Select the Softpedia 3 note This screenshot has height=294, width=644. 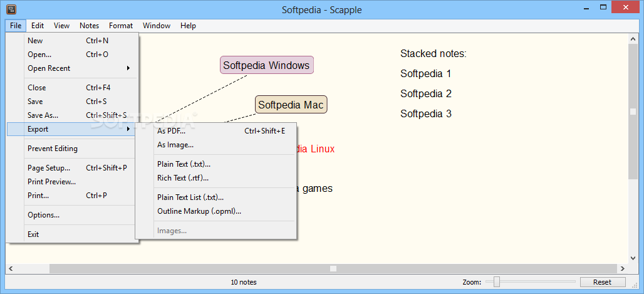426,113
